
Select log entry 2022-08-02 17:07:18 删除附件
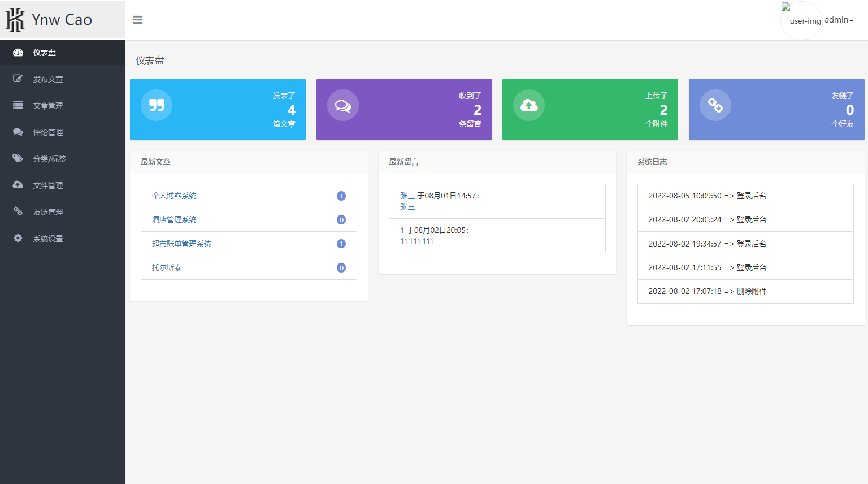745,291
